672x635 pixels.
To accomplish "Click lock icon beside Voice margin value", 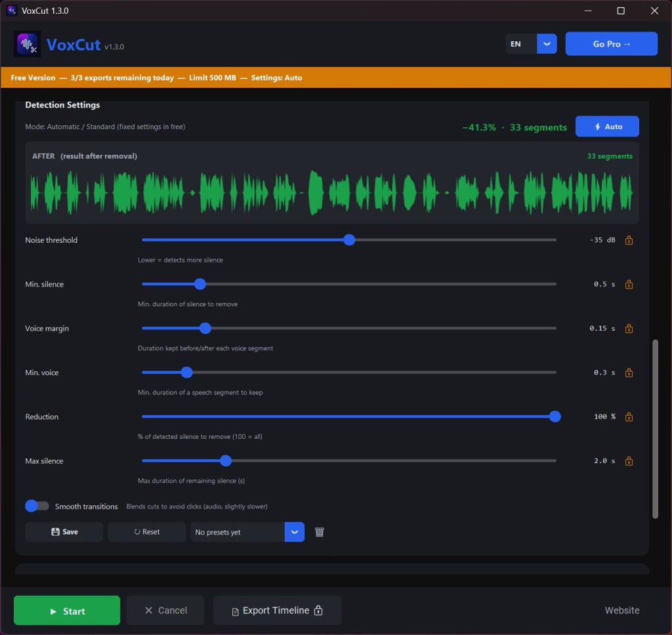I will point(629,328).
